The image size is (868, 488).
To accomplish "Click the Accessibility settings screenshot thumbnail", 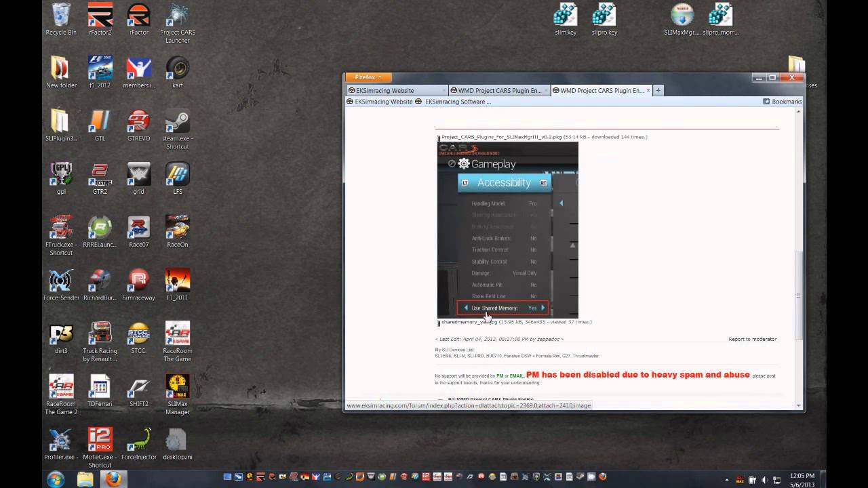I will (508, 229).
